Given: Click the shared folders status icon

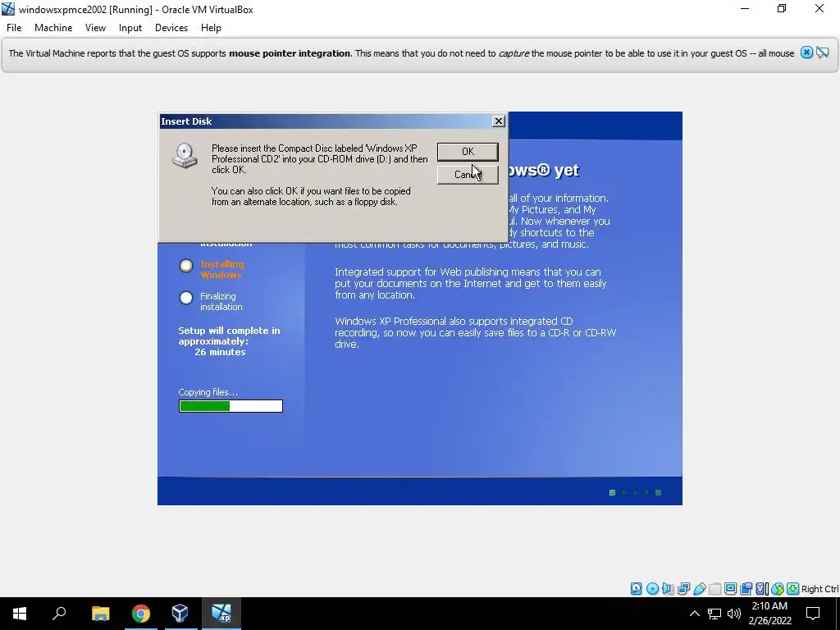Looking at the screenshot, I should click(x=714, y=589).
